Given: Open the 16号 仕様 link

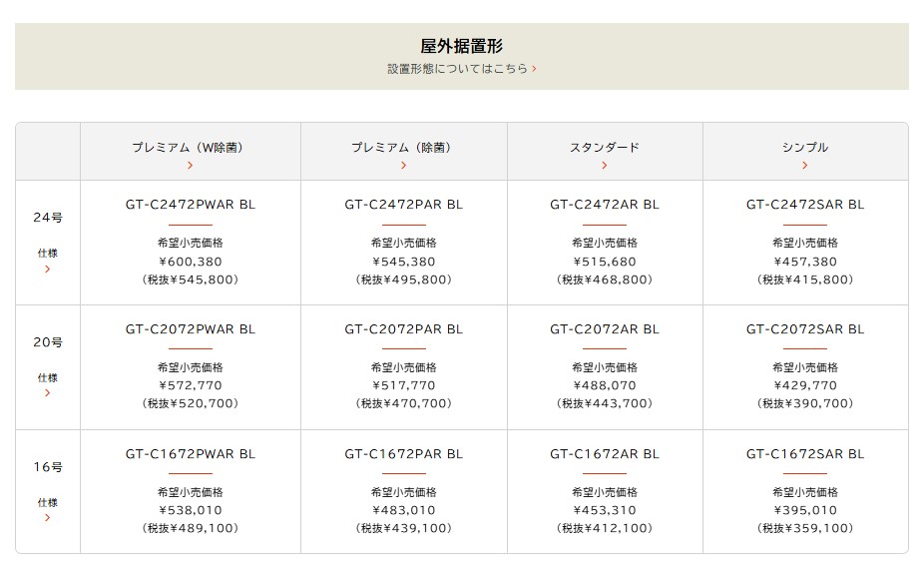Looking at the screenshot, I should click(x=48, y=502).
